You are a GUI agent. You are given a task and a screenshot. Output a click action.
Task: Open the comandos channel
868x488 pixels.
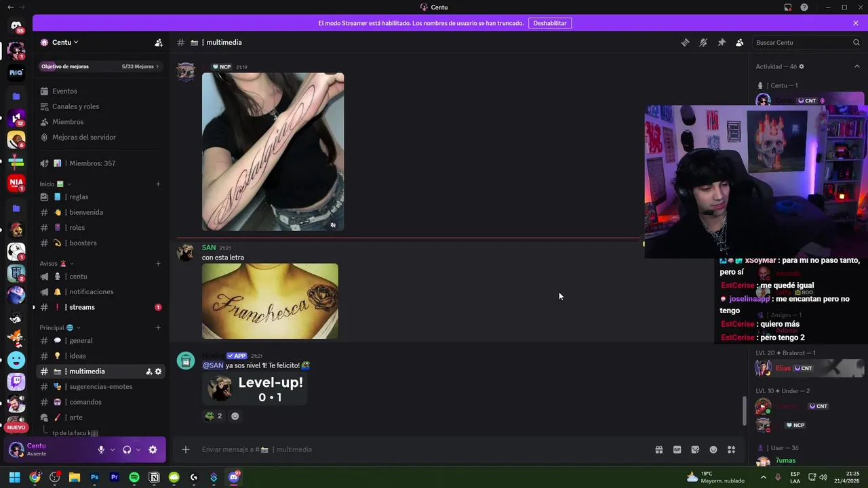pyautogui.click(x=100, y=402)
